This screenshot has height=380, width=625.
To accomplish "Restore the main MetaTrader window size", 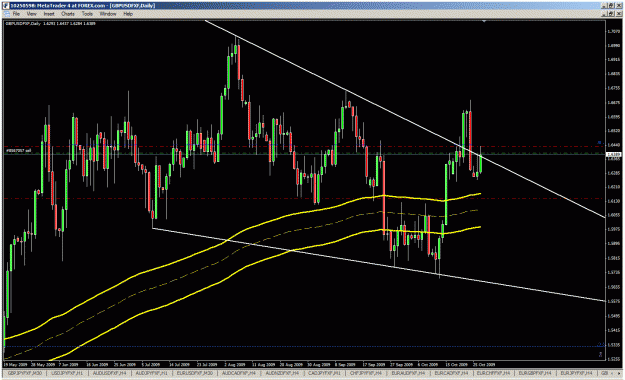I will 611,6.
